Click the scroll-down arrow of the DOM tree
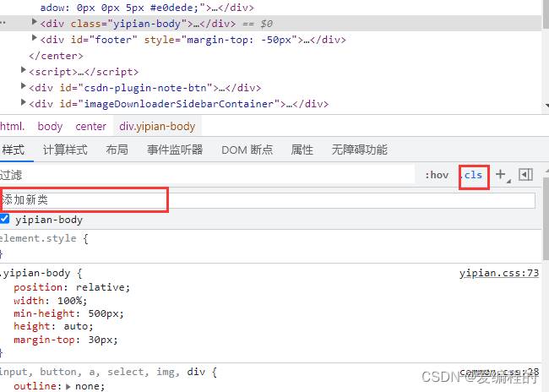Image resolution: width=549 pixels, height=392 pixels. pyautogui.click(x=546, y=105)
